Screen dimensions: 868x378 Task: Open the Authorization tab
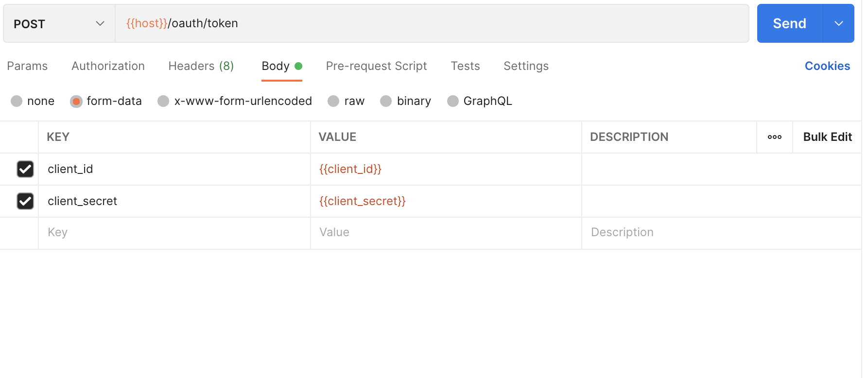[x=108, y=66]
